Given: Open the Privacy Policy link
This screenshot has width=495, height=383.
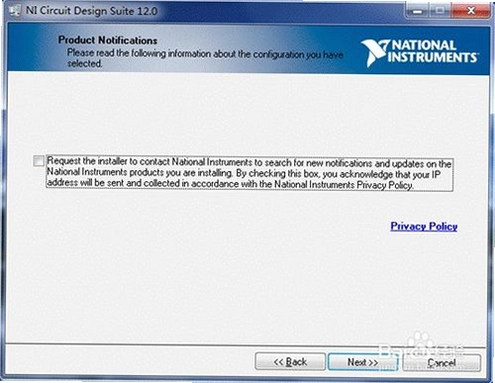Looking at the screenshot, I should [424, 226].
